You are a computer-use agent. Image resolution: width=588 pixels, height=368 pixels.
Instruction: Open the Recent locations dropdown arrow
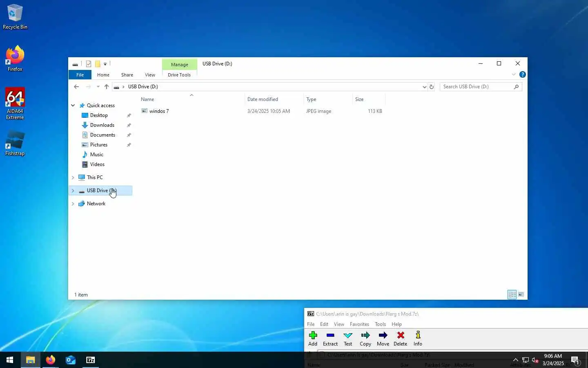point(98,87)
